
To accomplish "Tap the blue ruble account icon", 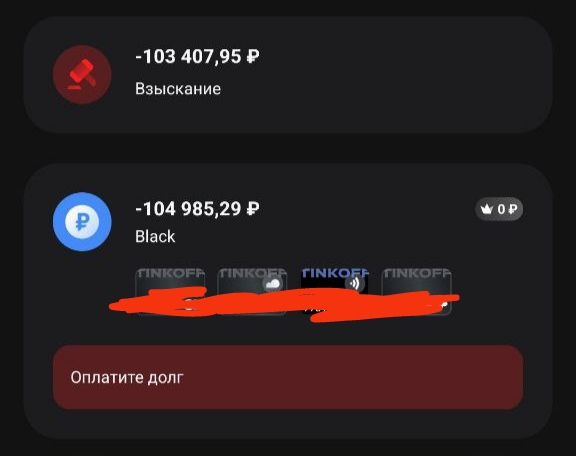I will pos(82,222).
